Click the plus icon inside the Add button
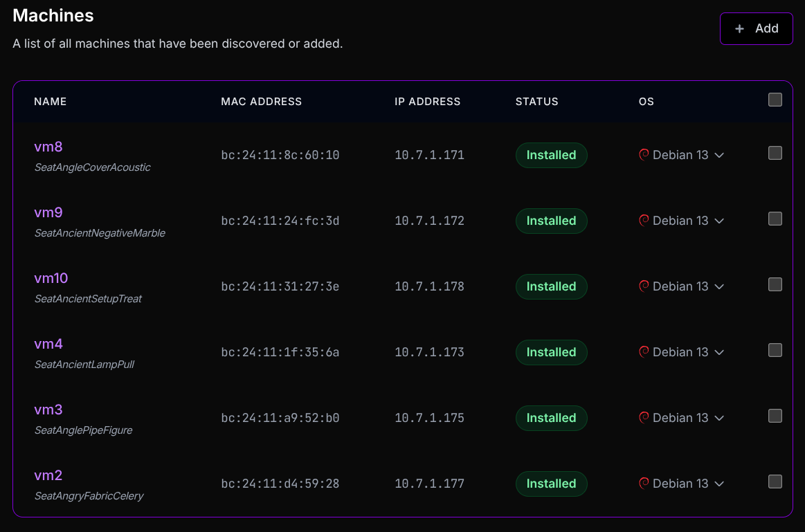The image size is (805, 532). [x=738, y=28]
